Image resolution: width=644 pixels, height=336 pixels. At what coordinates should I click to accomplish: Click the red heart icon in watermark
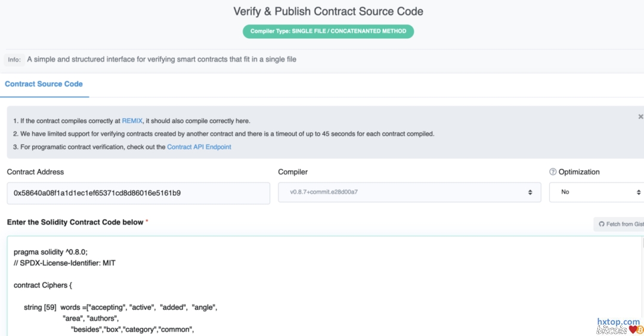coord(633,329)
